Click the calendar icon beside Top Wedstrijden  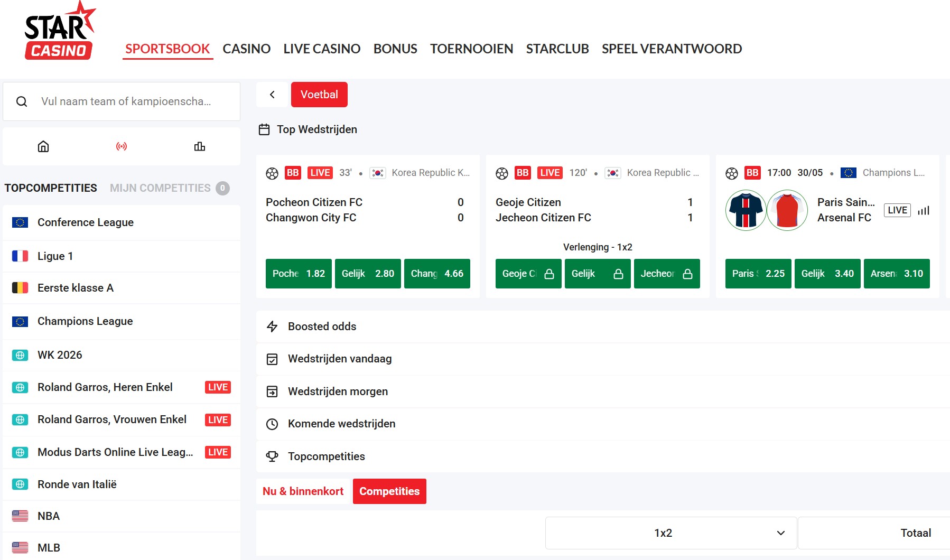point(264,129)
